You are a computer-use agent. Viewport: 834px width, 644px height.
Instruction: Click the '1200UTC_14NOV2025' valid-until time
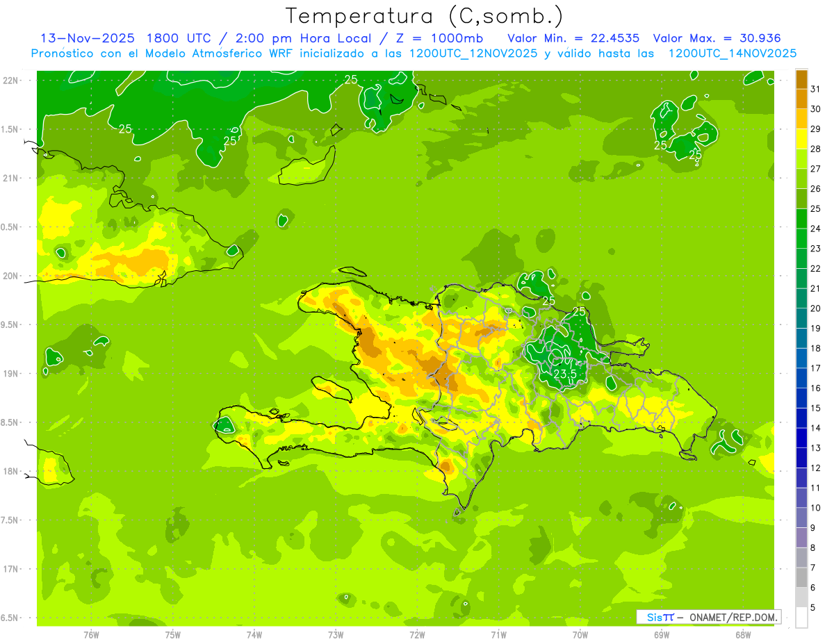pyautogui.click(x=732, y=53)
